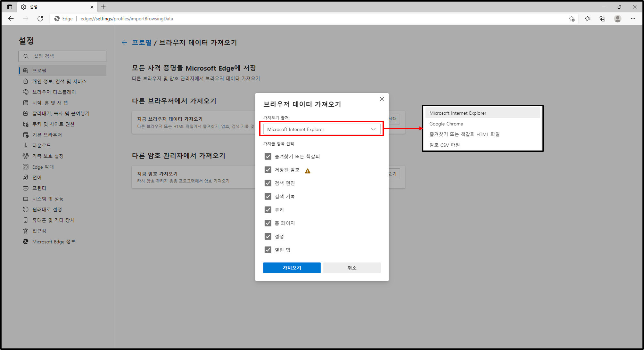644x350 pixels.
Task: Click the search magnifier in 설정 검색
Action: point(26,56)
